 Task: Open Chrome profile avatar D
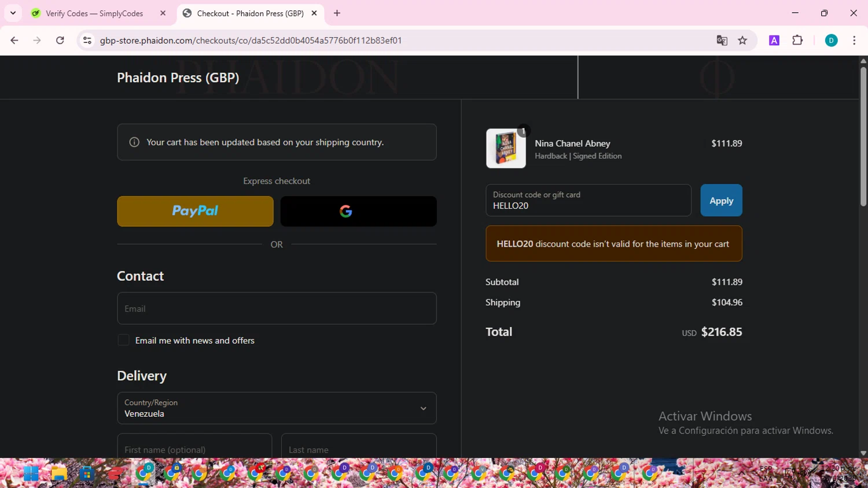click(x=831, y=41)
